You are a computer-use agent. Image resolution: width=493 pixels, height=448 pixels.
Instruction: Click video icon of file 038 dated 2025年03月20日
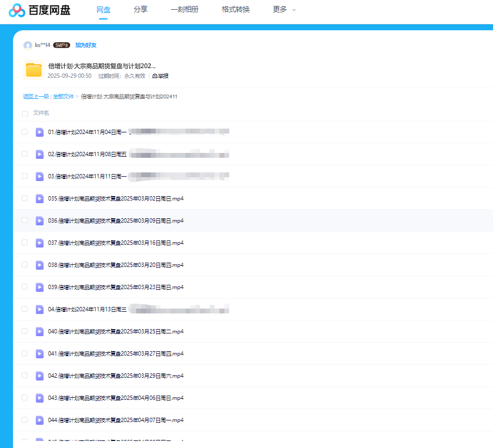pyautogui.click(x=39, y=265)
